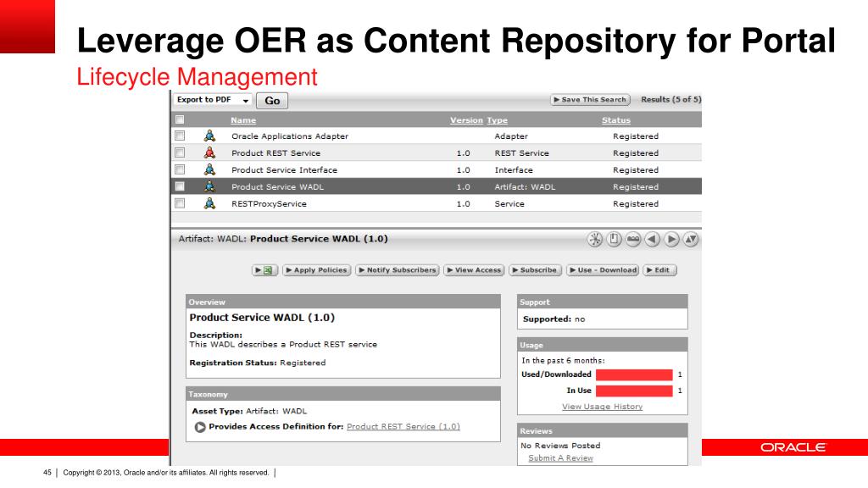
Task: Click the document/clipboard icon in detail header
Action: 614,239
